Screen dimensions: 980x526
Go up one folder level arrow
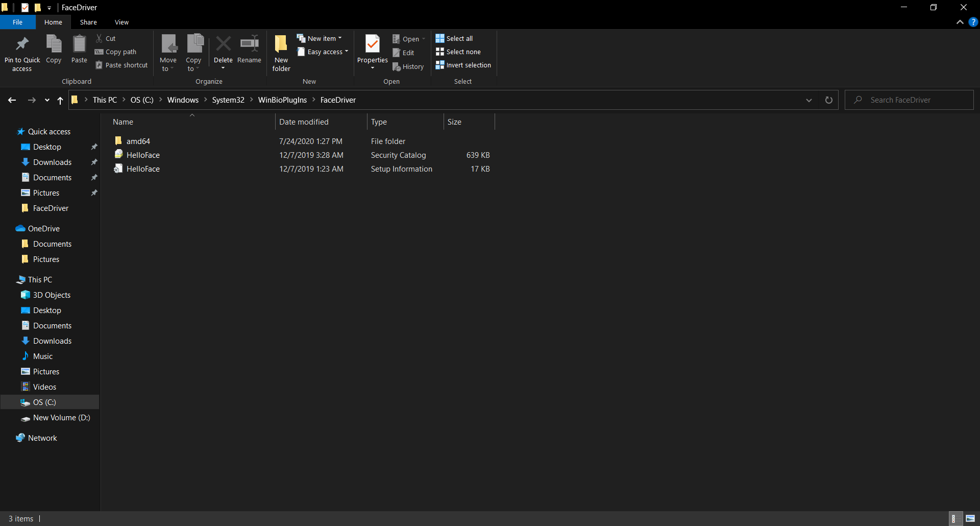60,100
